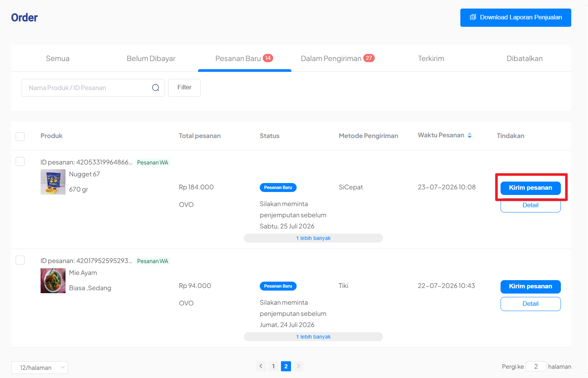Screen dimensions: 588x378
Task: Click the search magnifier icon
Action: tap(156, 88)
